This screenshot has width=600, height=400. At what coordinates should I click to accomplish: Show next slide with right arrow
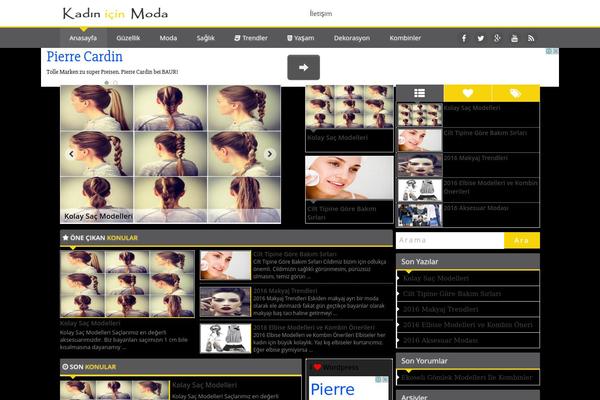pyautogui.click(x=269, y=154)
